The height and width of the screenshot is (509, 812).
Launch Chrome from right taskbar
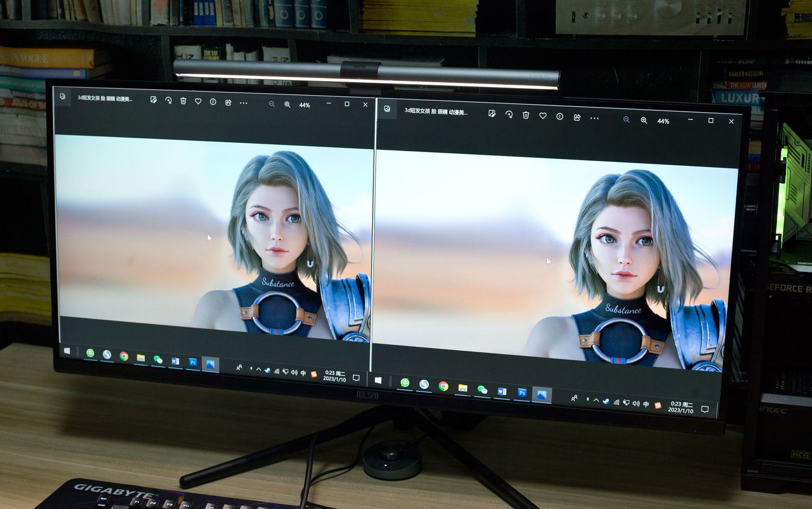click(x=443, y=386)
